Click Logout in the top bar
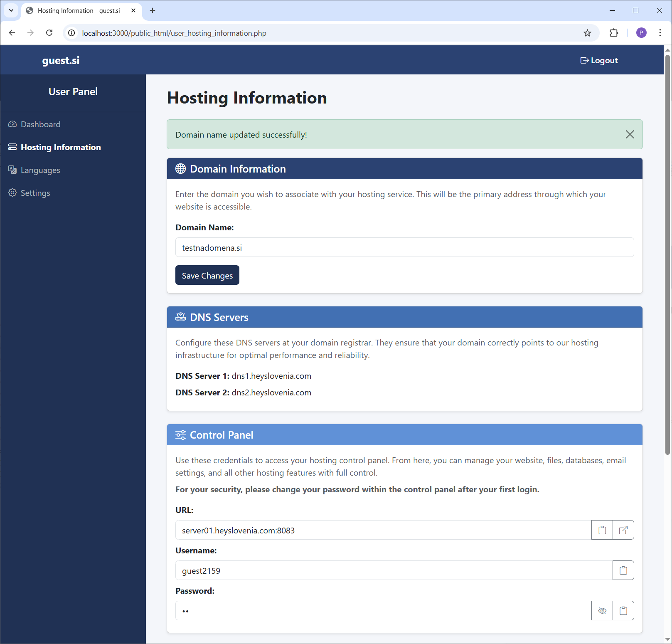This screenshot has height=644, width=672. [599, 60]
